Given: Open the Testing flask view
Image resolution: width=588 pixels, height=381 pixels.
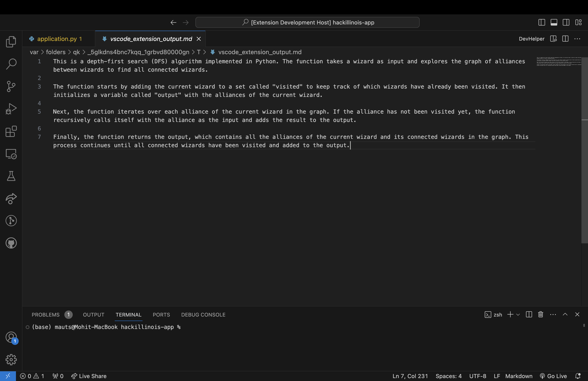Looking at the screenshot, I should point(11,176).
